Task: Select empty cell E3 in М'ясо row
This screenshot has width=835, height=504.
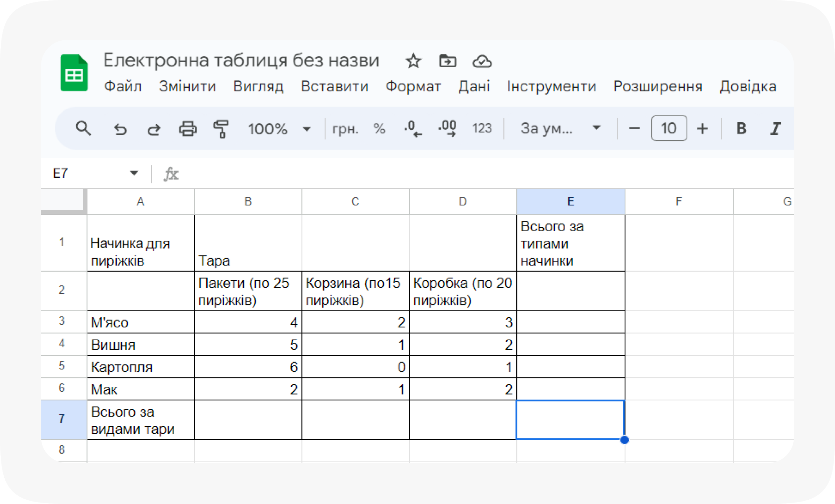Action: pos(571,322)
